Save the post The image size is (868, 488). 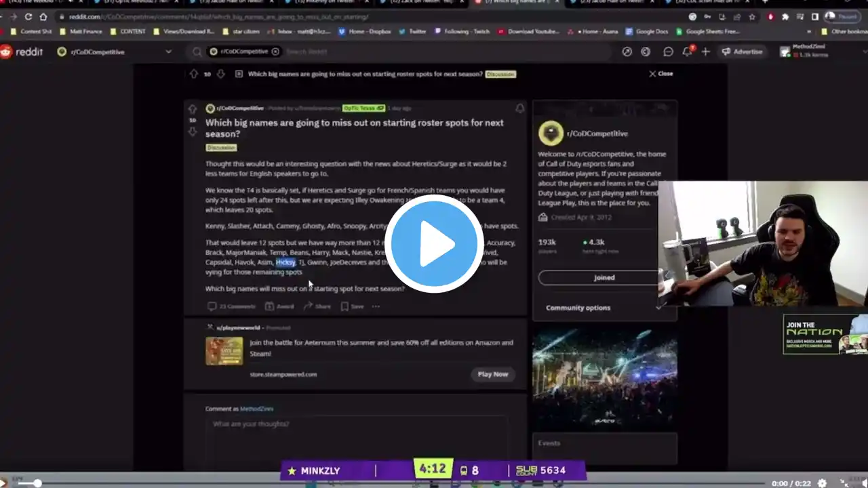(352, 306)
